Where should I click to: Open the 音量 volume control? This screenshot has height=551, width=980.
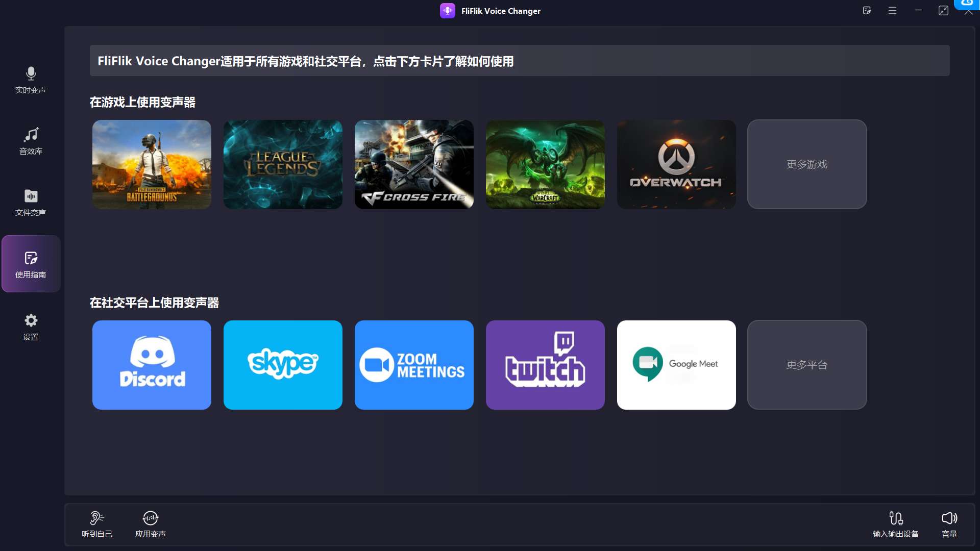(x=949, y=518)
